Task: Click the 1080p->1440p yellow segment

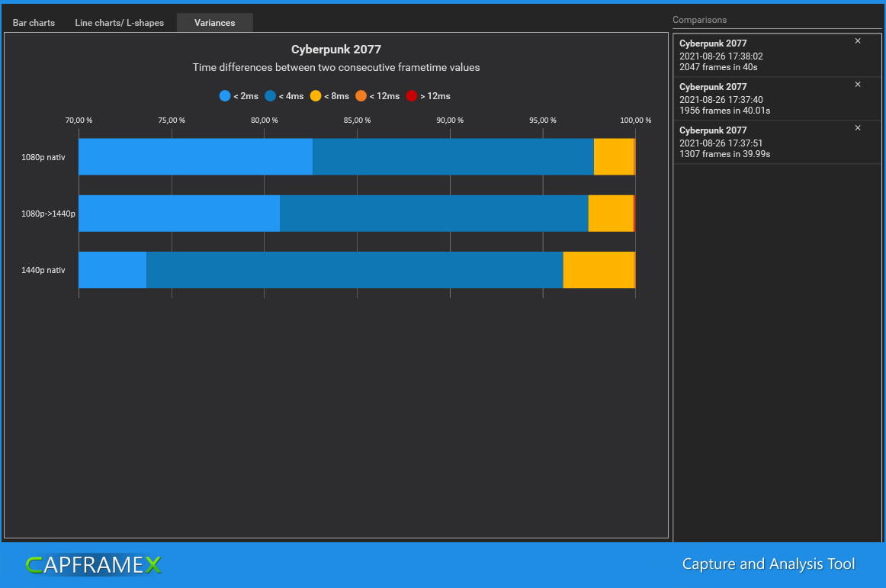Action: pyautogui.click(x=611, y=213)
